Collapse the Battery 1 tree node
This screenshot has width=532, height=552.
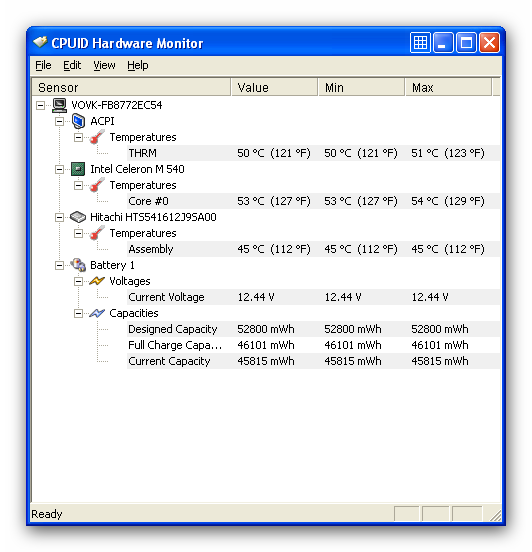click(x=60, y=265)
